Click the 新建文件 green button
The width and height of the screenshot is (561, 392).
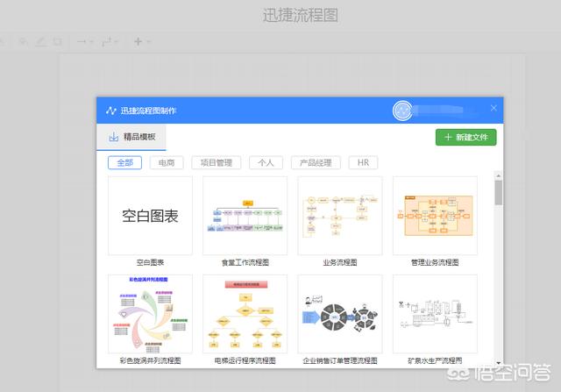[x=465, y=137]
